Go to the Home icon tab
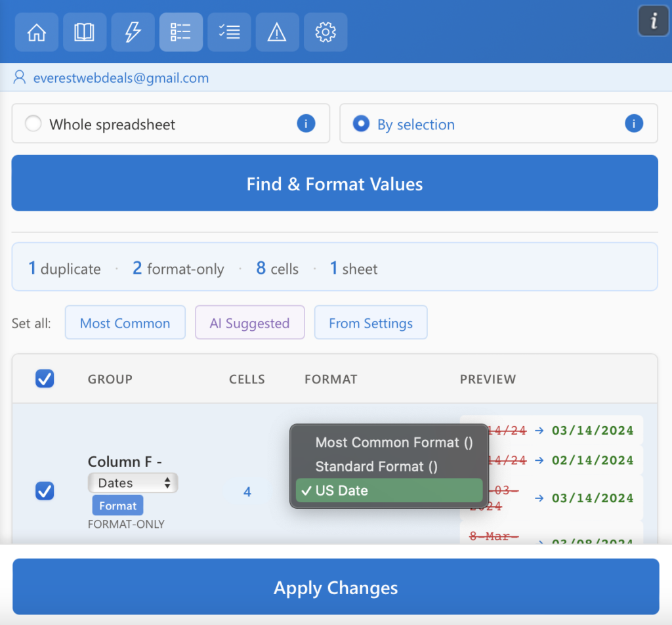The height and width of the screenshot is (625, 672). click(37, 32)
